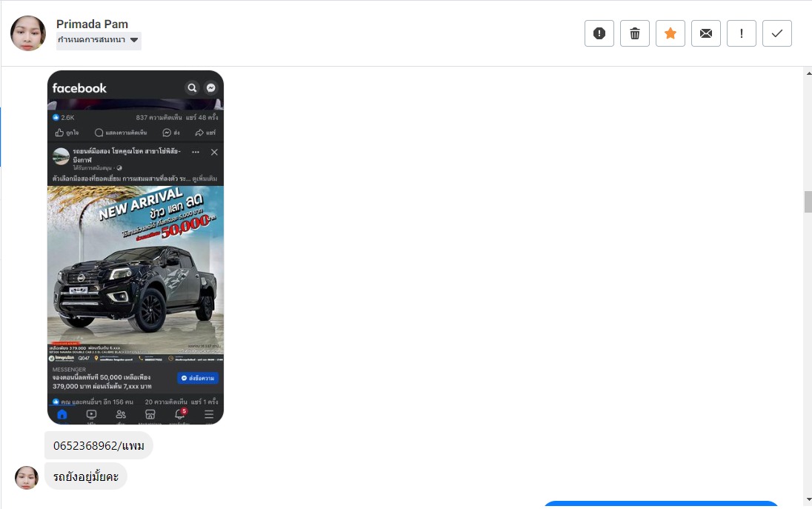Image resolution: width=812 pixels, height=509 pixels.
Task: Toggle the orange star follow-up button
Action: tap(670, 33)
